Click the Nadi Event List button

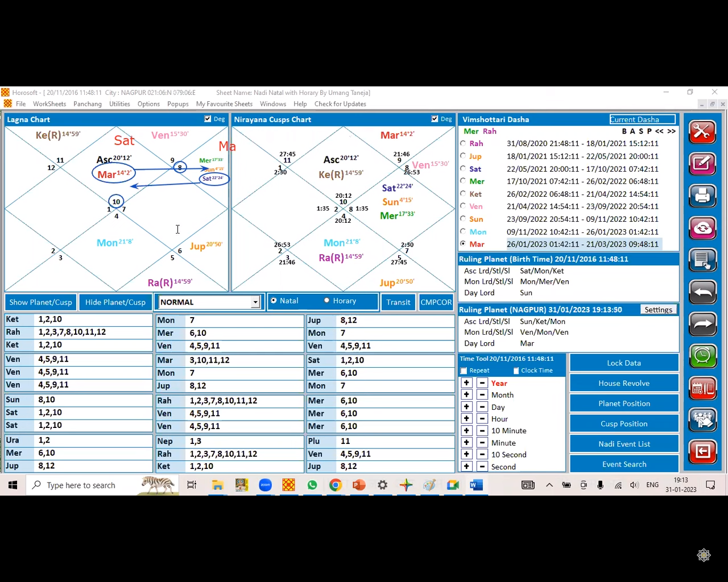[624, 444]
